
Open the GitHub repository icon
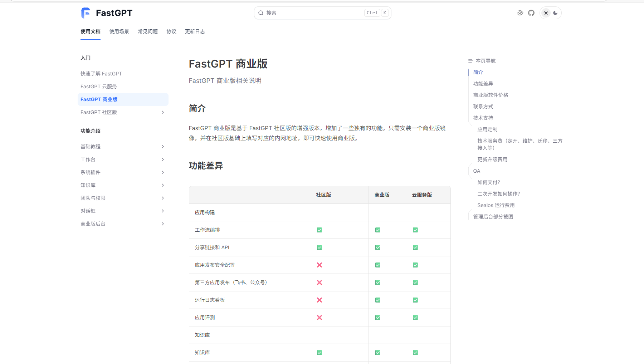[x=531, y=13]
